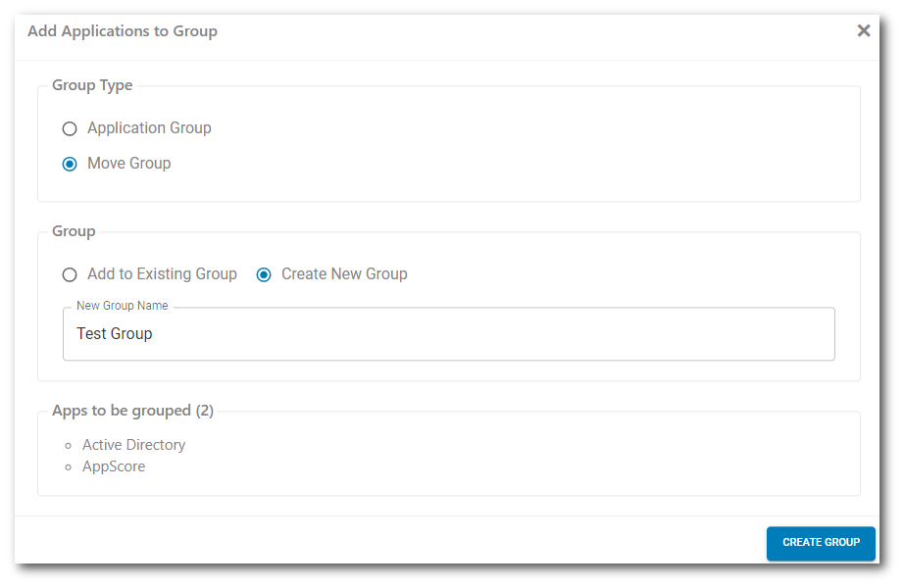Click the New Group Name floating label
This screenshot has height=588, width=904.
point(123,306)
